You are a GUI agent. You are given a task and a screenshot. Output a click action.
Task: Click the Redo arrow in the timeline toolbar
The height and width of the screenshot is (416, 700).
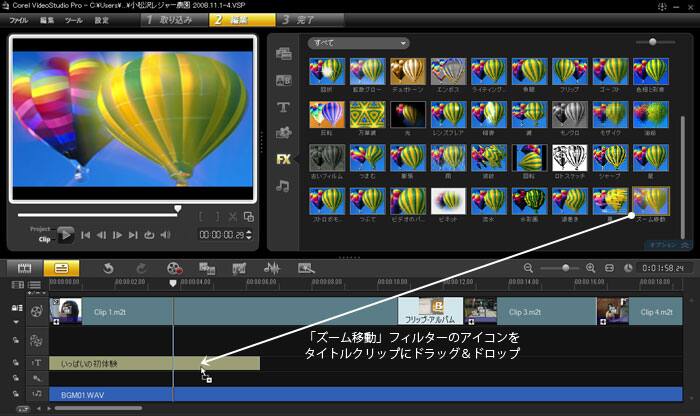point(141,268)
